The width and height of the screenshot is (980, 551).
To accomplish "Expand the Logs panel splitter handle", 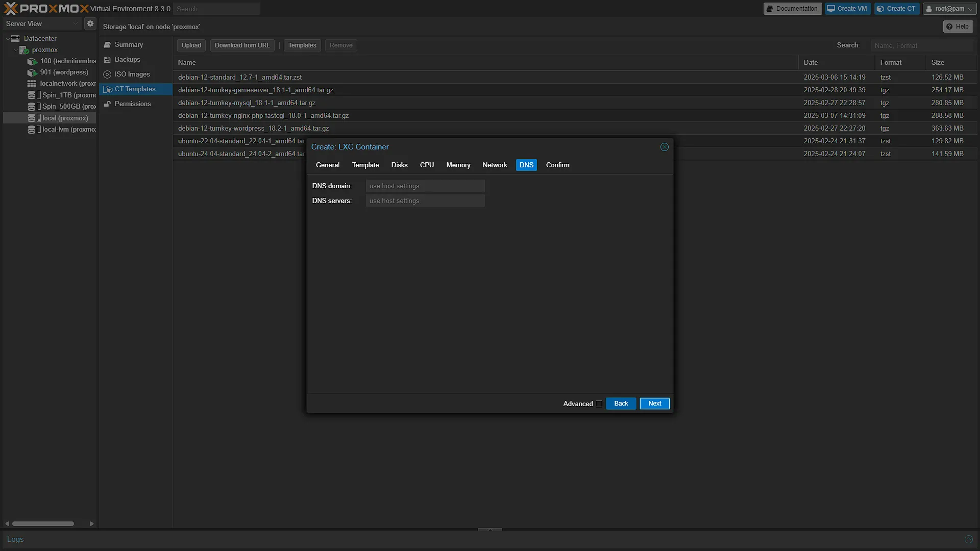I will pos(490,530).
